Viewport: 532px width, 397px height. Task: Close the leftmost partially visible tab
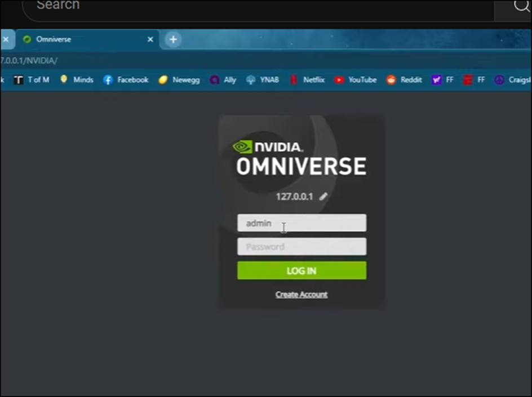[6, 39]
